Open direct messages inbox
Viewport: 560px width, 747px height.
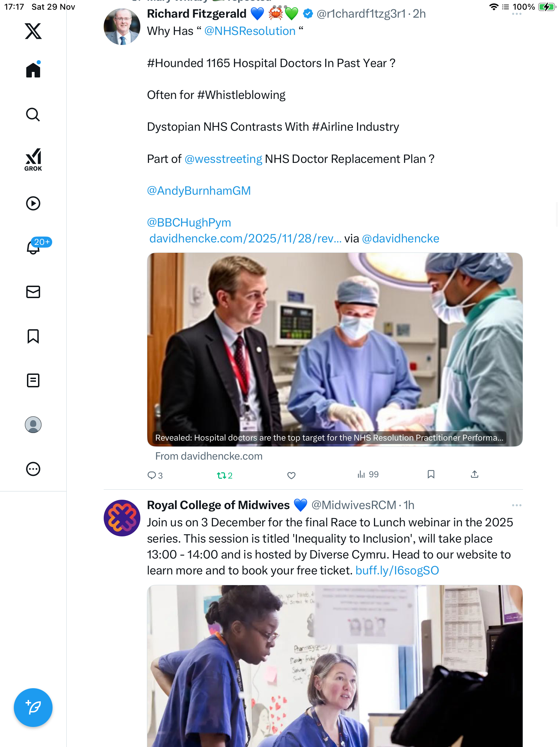33,292
